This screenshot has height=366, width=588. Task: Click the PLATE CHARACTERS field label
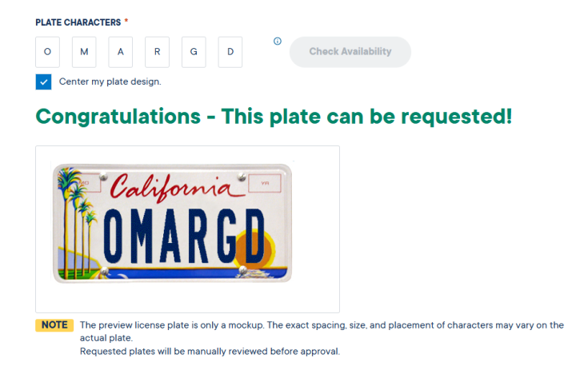78,22
